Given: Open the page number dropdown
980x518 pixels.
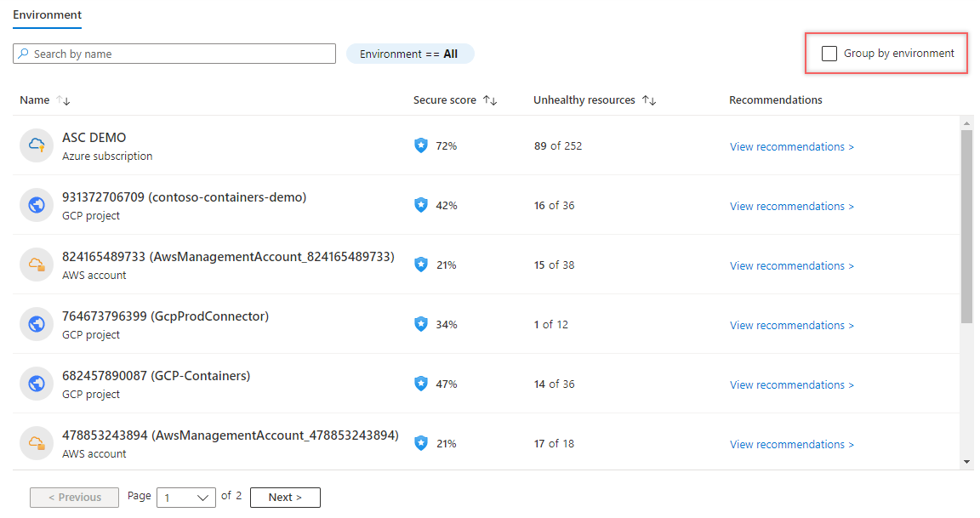Looking at the screenshot, I should 186,498.
